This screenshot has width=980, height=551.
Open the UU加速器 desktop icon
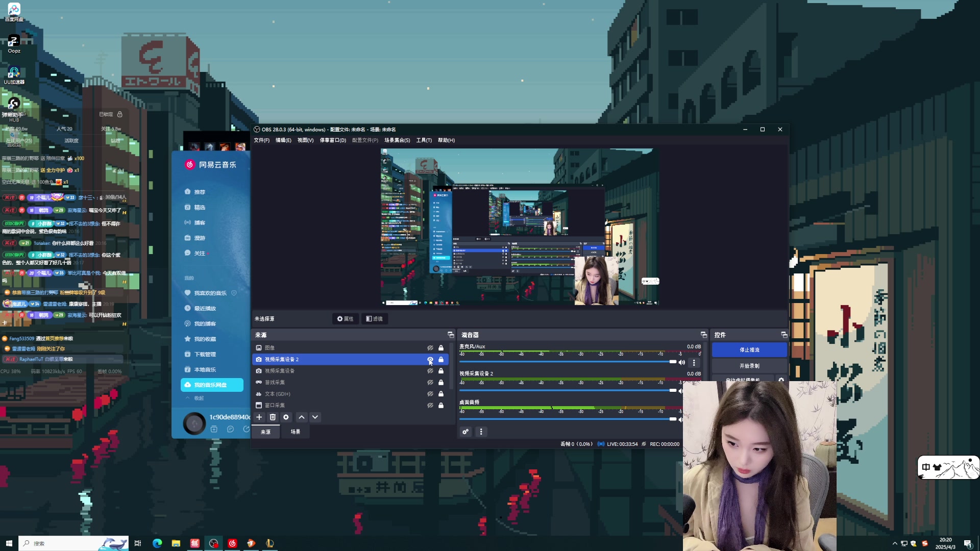[x=14, y=75]
